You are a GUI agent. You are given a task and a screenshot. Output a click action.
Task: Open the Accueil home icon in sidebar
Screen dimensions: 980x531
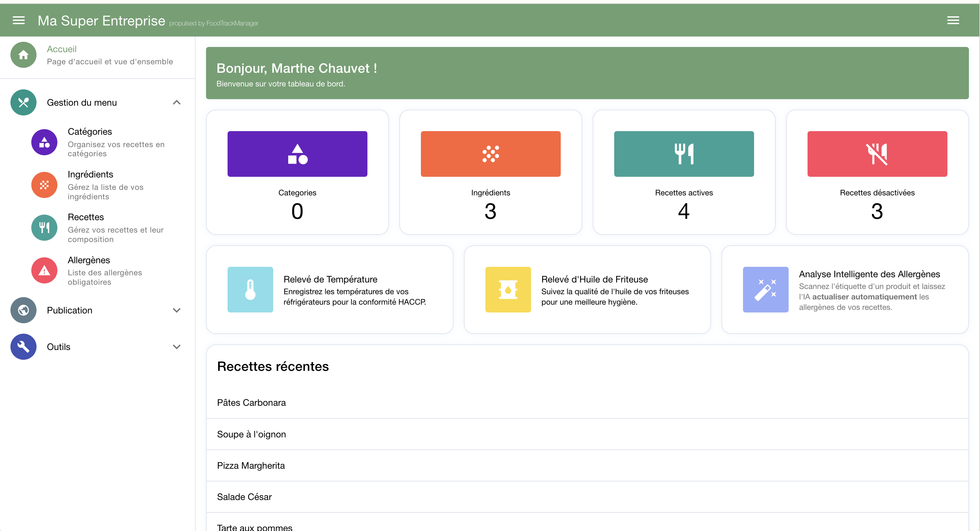tap(23, 55)
